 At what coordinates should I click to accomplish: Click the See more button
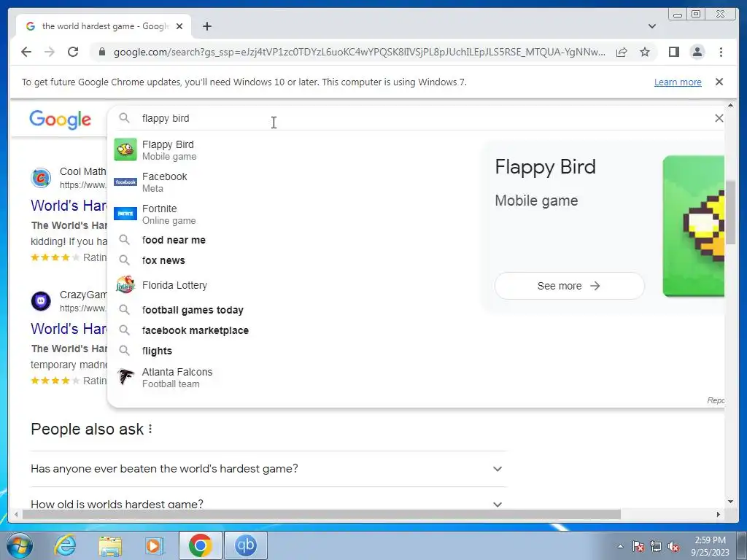point(569,286)
